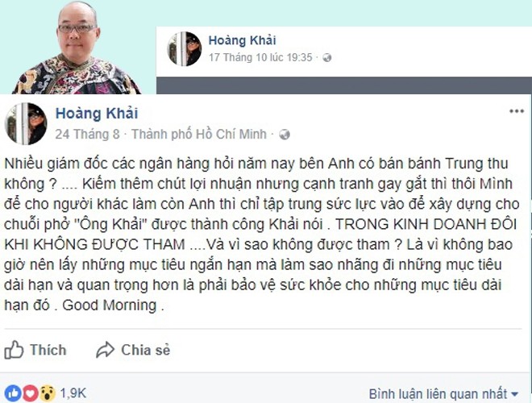Screen dimensions: 532x403
Task: Click the wow face reaction icon
Action: [x=48, y=393]
